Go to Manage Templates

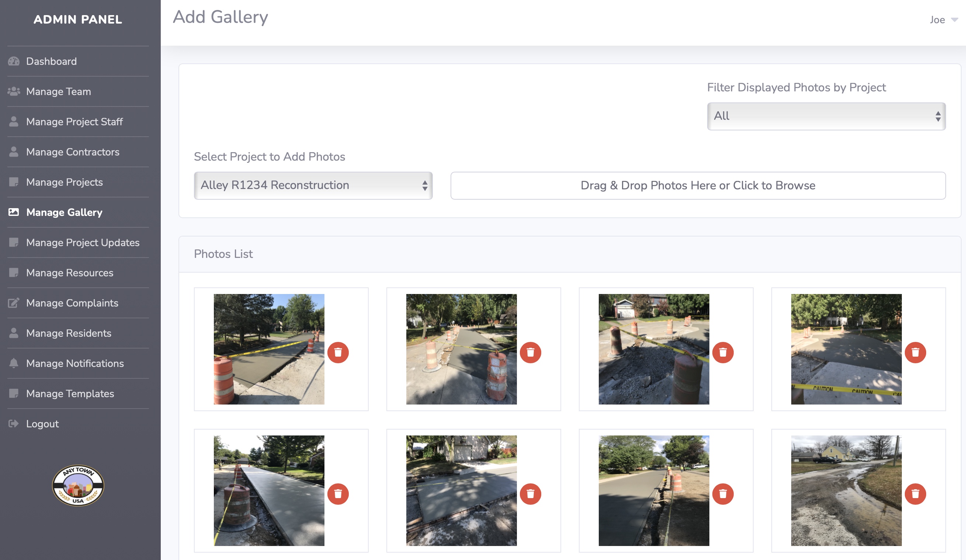70,394
